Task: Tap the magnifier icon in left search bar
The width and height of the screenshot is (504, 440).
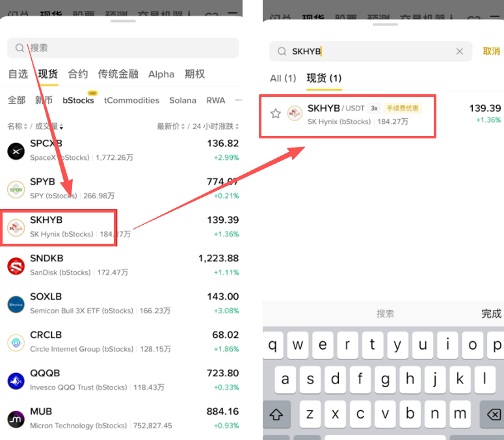Action: point(20,48)
